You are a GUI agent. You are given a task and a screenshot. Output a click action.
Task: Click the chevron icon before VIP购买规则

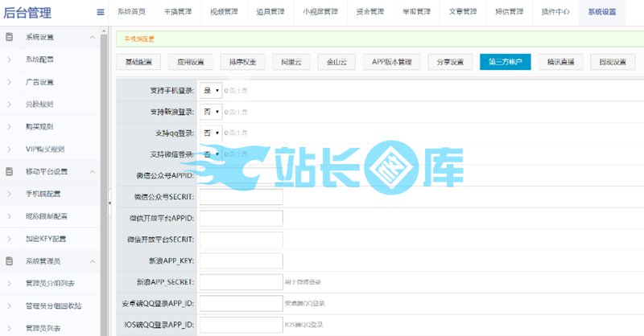point(9,149)
